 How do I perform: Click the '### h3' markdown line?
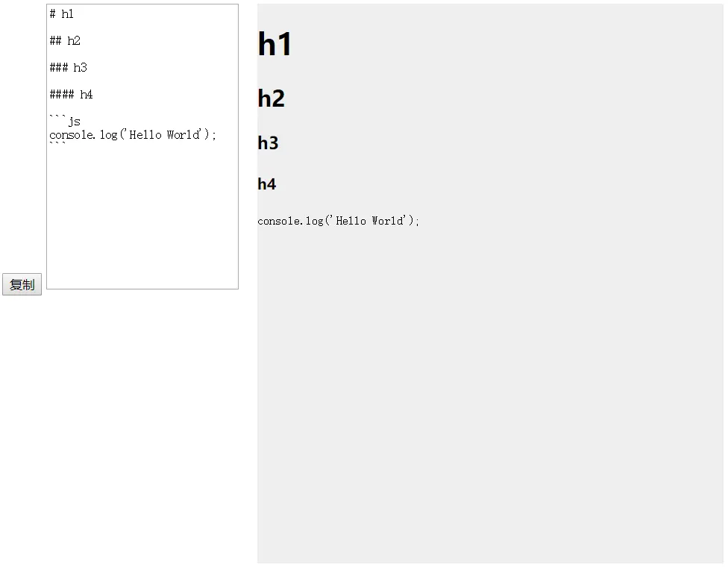69,68
